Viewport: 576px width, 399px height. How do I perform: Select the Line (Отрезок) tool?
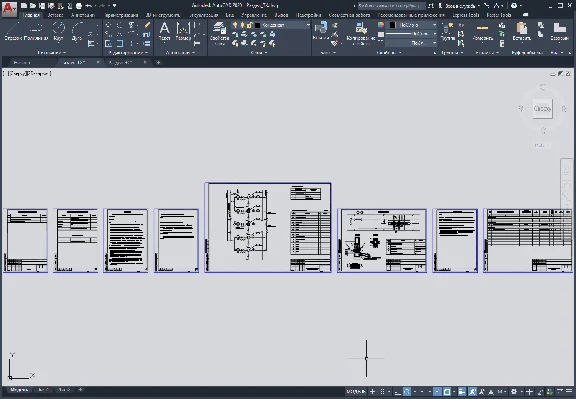(14, 31)
